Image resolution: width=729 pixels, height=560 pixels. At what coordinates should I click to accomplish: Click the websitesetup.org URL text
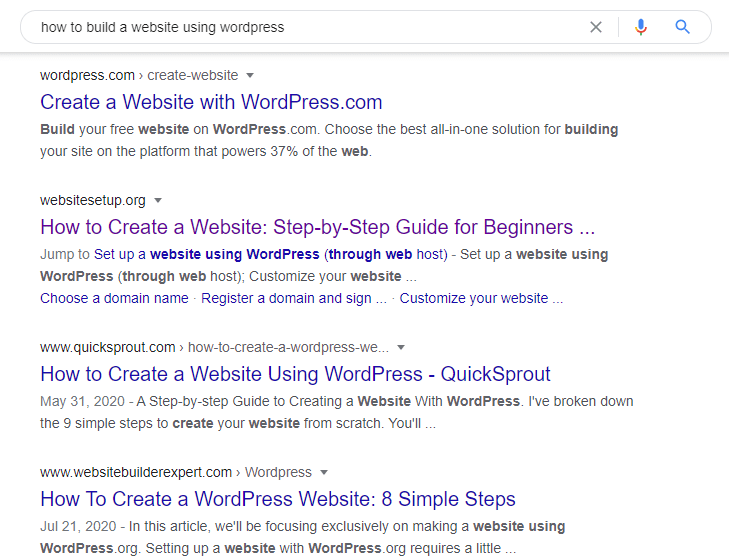[x=93, y=200]
